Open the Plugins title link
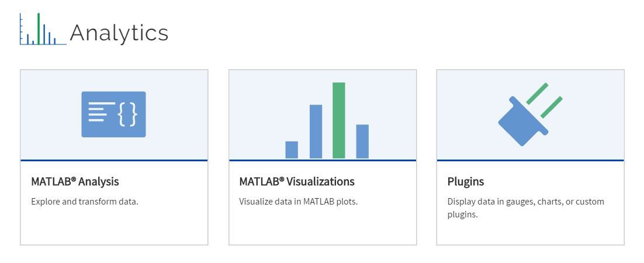This screenshot has height=263, width=644. (x=465, y=182)
